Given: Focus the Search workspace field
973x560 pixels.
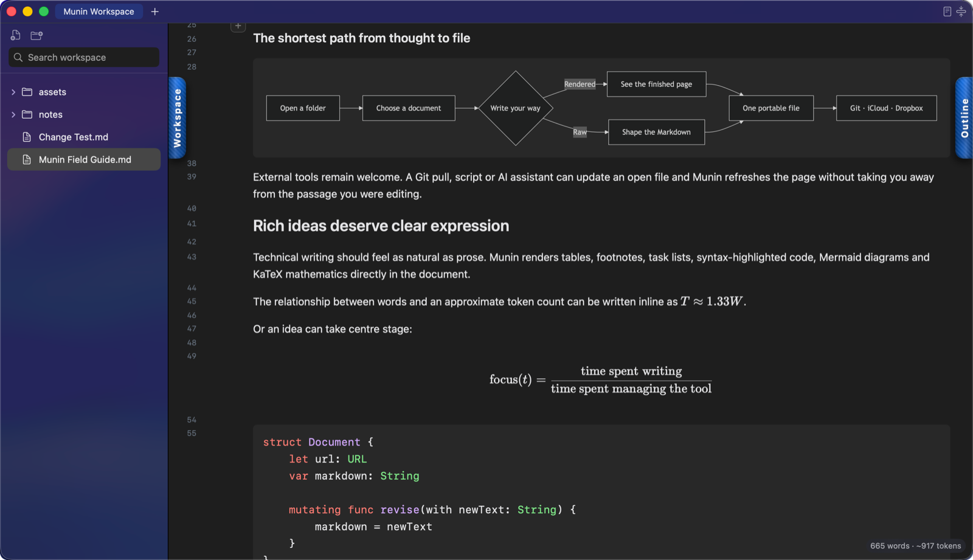Looking at the screenshot, I should pos(84,57).
